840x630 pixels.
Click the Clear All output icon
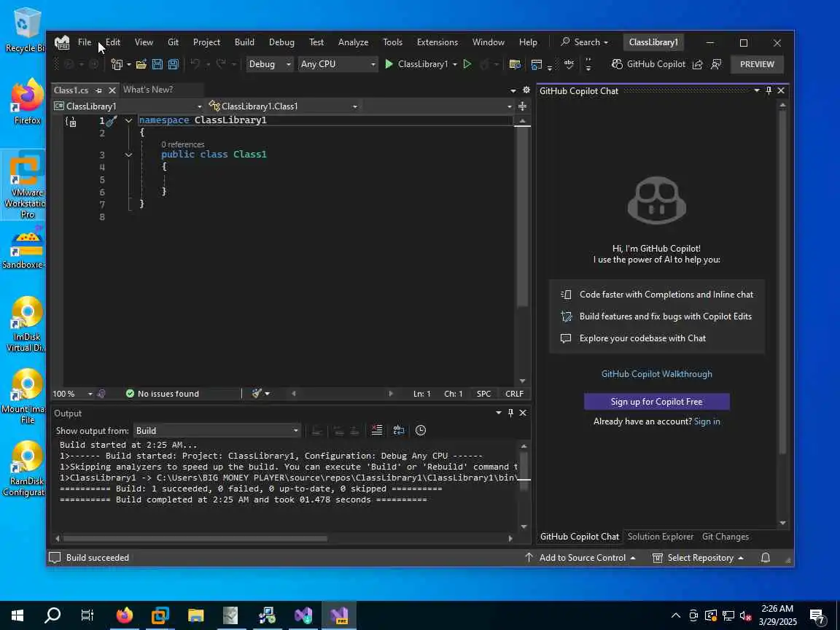(377, 430)
